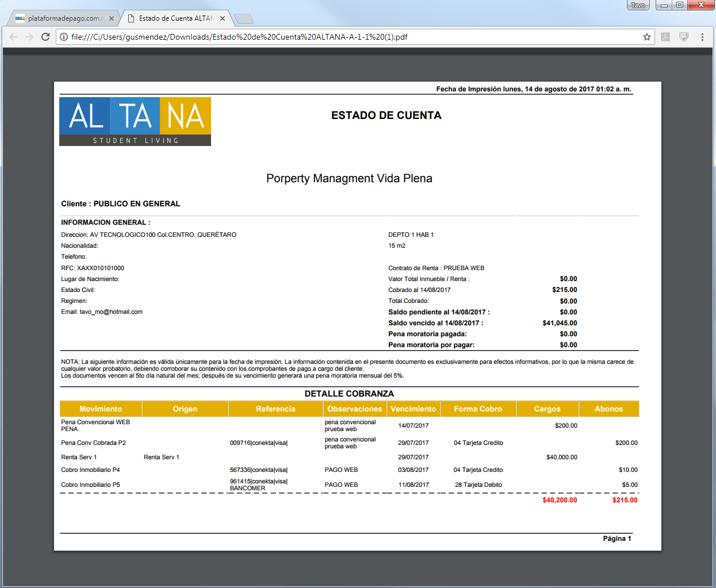Click the 'Fecha de Impresión' line

pyautogui.click(x=534, y=89)
